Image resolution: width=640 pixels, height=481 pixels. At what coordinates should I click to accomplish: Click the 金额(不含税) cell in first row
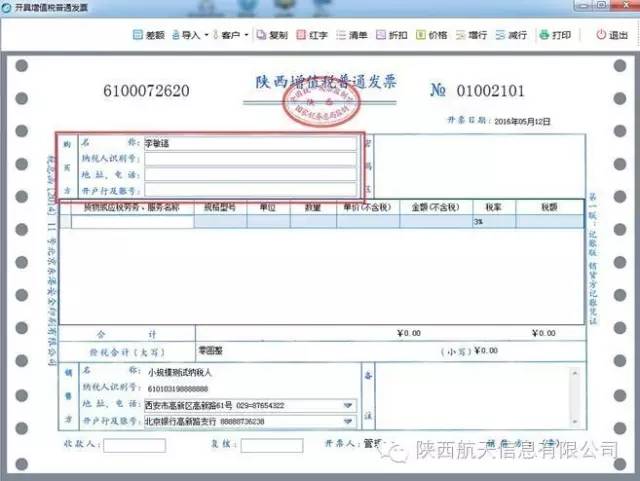click(436, 222)
